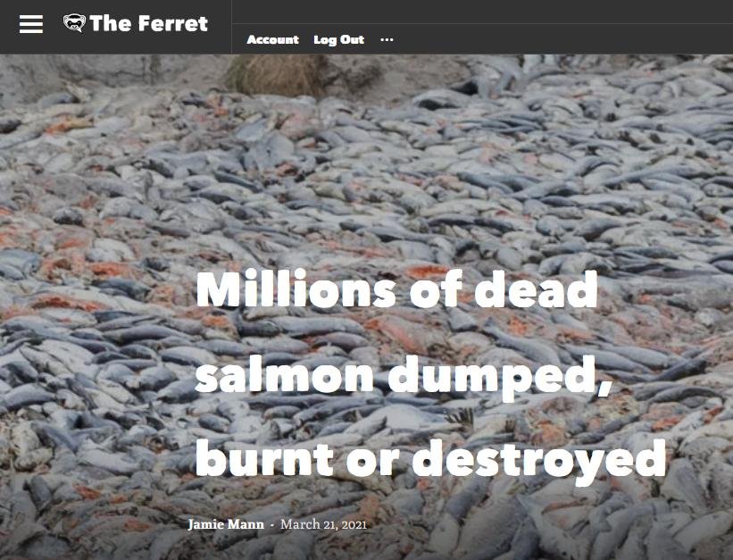The image size is (733, 560).
Task: Go to the Account page
Action: click(x=272, y=40)
